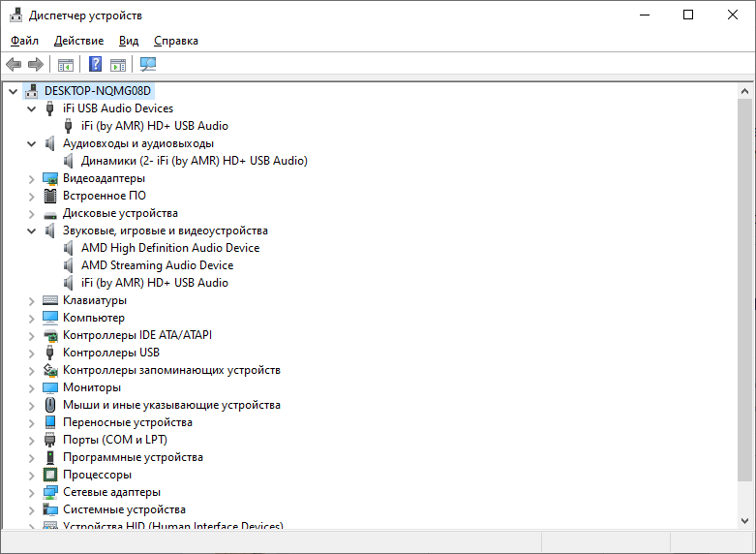Click the Сетевые адаптеры network icon
This screenshot has height=554, width=756.
tap(50, 492)
